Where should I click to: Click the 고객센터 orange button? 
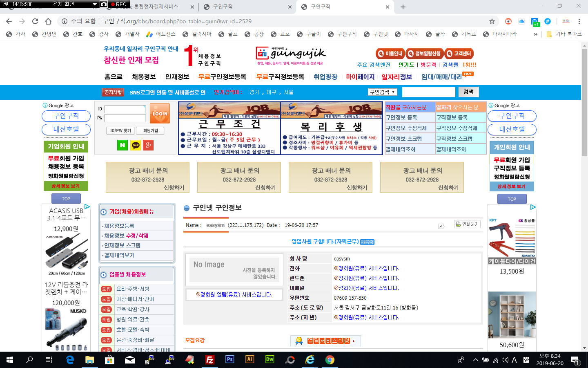click(x=459, y=54)
